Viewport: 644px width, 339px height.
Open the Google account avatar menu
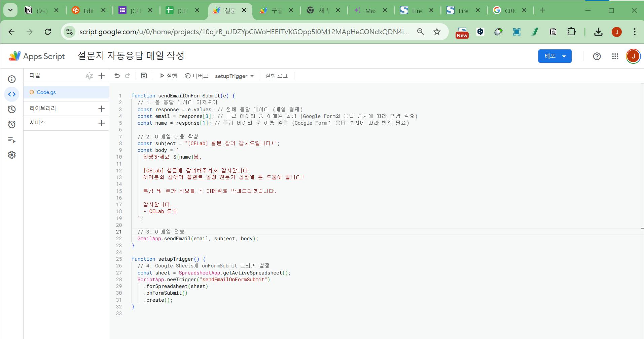click(633, 56)
